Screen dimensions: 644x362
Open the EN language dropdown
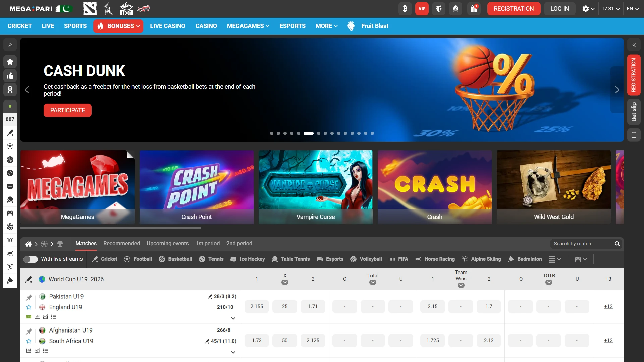[633, 8]
